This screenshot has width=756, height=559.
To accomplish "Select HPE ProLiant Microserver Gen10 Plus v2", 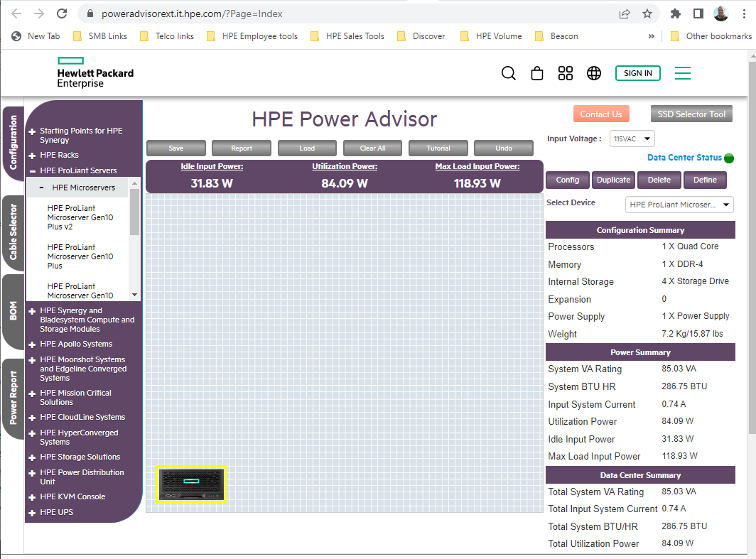I will pos(80,217).
